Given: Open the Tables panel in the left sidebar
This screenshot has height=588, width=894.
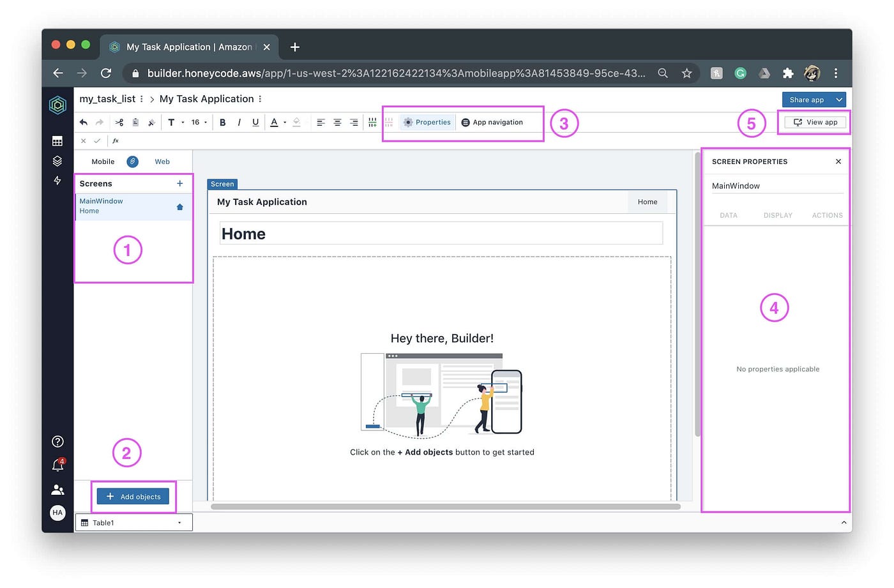Looking at the screenshot, I should coord(57,140).
